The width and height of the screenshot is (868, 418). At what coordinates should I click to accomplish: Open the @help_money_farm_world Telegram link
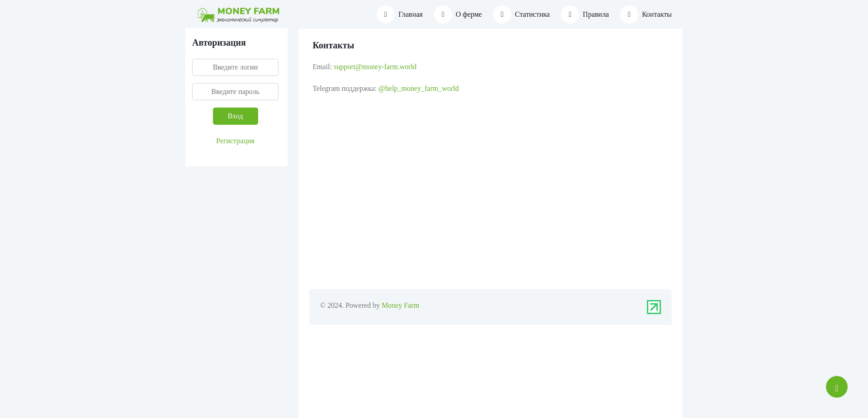click(x=418, y=89)
